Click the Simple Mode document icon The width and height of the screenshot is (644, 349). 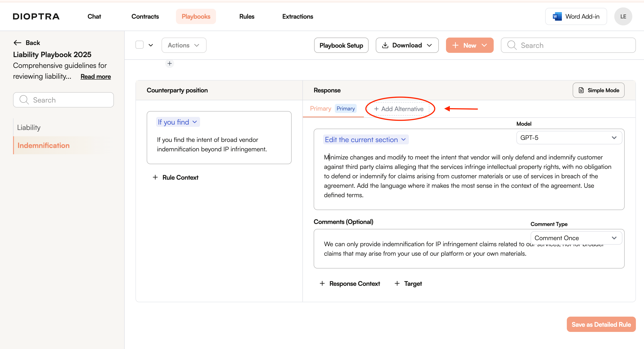581,90
